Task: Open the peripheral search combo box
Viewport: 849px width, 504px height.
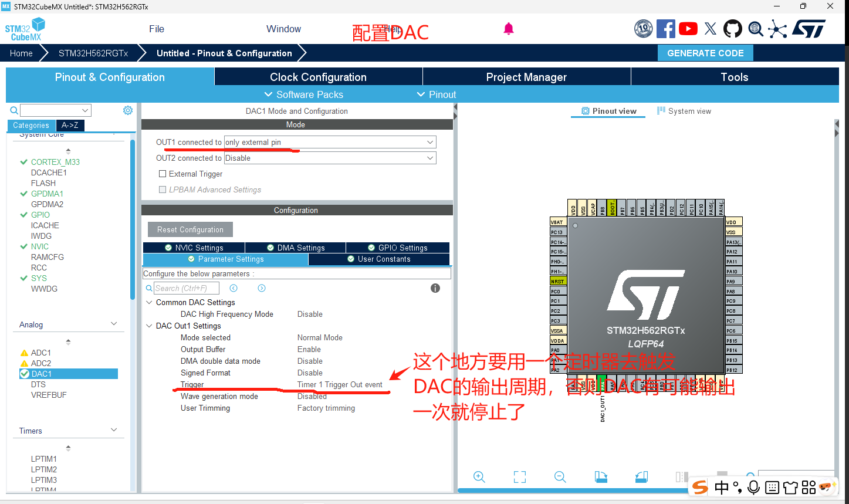Action: click(56, 110)
